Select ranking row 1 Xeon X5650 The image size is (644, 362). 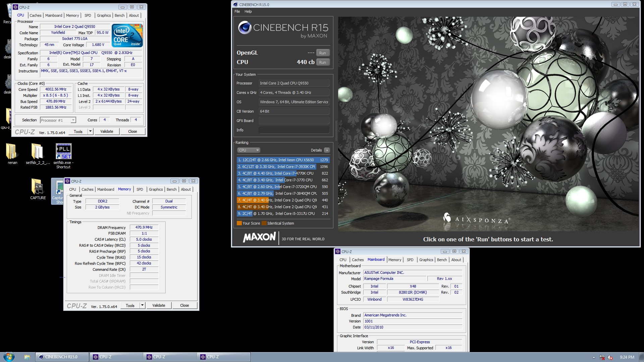point(283,160)
